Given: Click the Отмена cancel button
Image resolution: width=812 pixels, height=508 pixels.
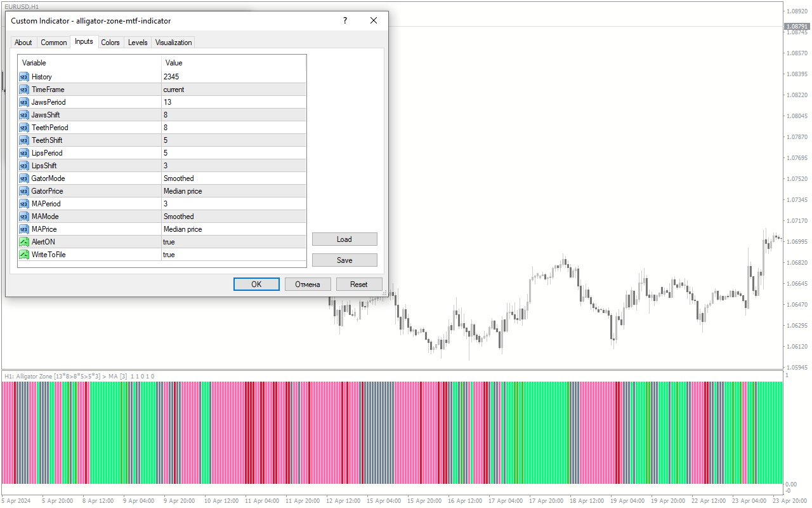Looking at the screenshot, I should [x=308, y=284].
